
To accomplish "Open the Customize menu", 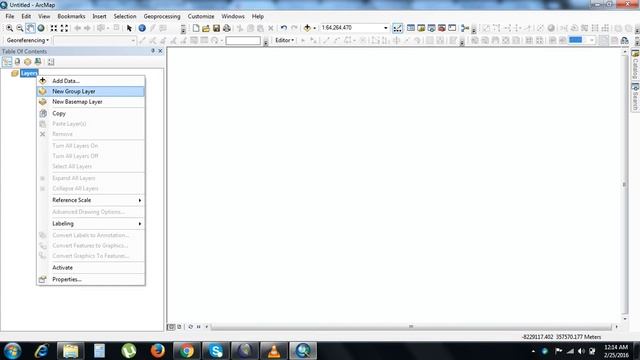I will coord(201,16).
